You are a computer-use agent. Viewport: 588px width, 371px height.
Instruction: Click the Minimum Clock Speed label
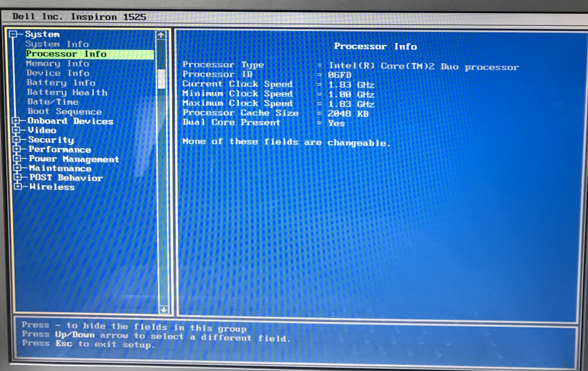pyautogui.click(x=238, y=94)
